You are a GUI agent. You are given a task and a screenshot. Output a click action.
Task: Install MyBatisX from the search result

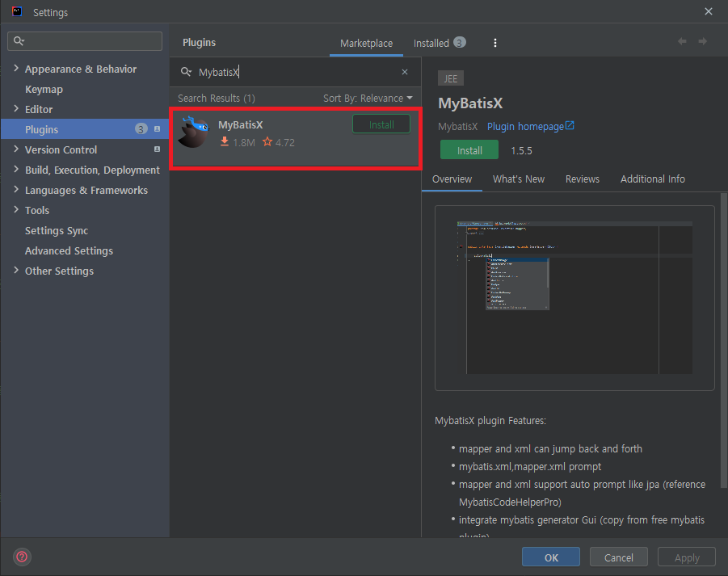pyautogui.click(x=381, y=124)
